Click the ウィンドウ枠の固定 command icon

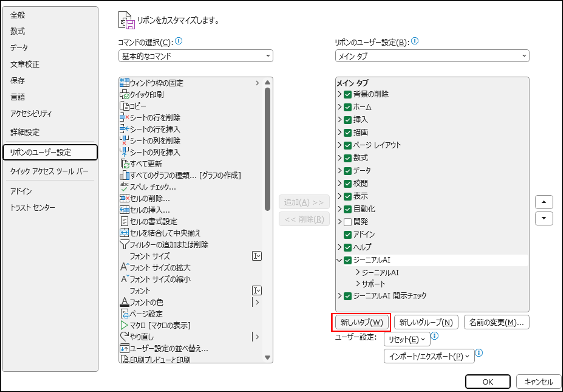click(x=124, y=83)
